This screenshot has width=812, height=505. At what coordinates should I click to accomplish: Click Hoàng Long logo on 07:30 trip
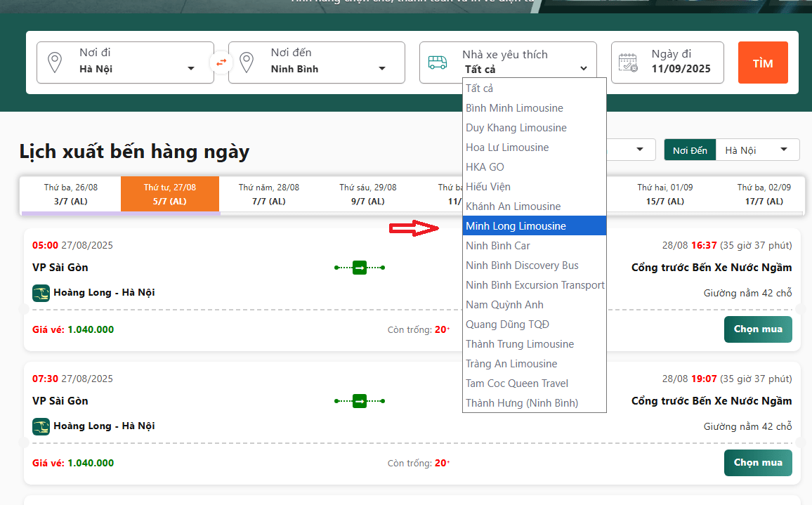click(x=41, y=426)
